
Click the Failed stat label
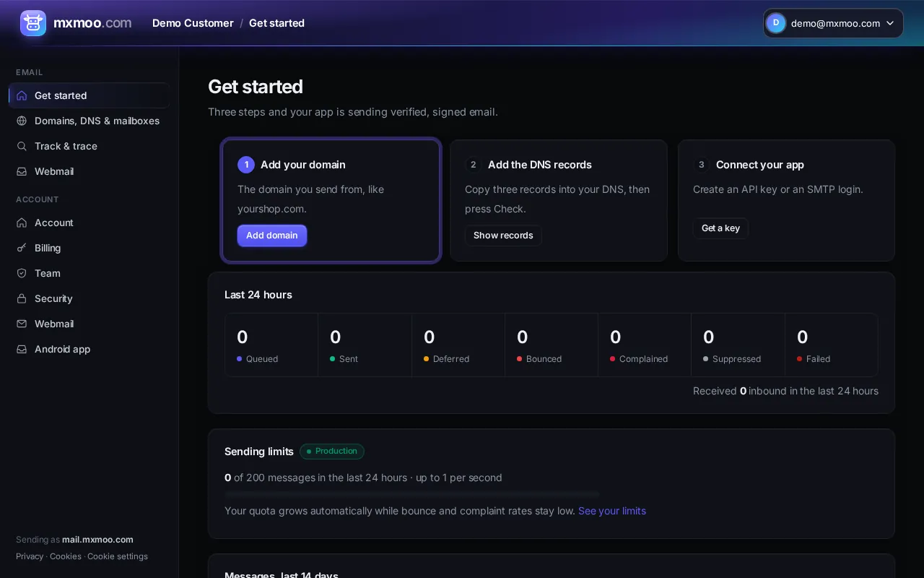tap(819, 359)
